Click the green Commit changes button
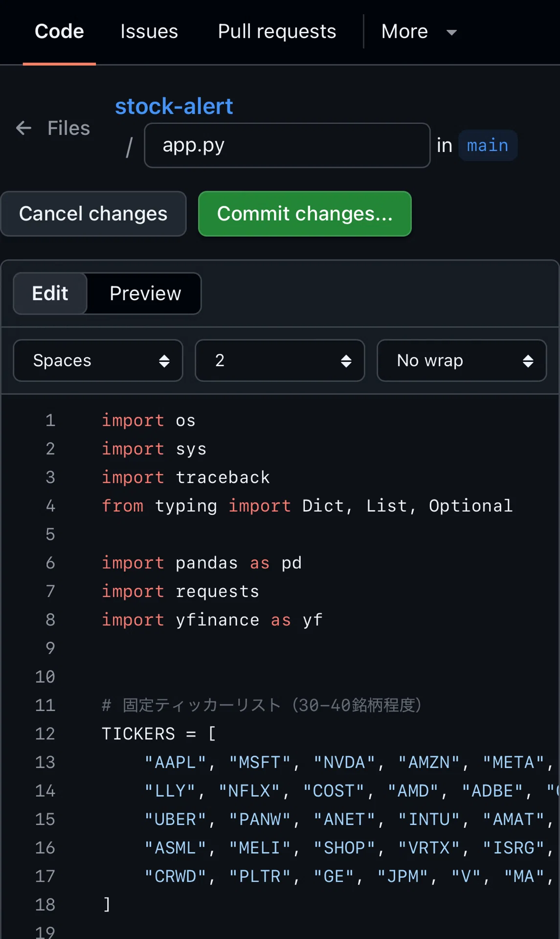Image resolution: width=560 pixels, height=939 pixels. [x=305, y=214]
